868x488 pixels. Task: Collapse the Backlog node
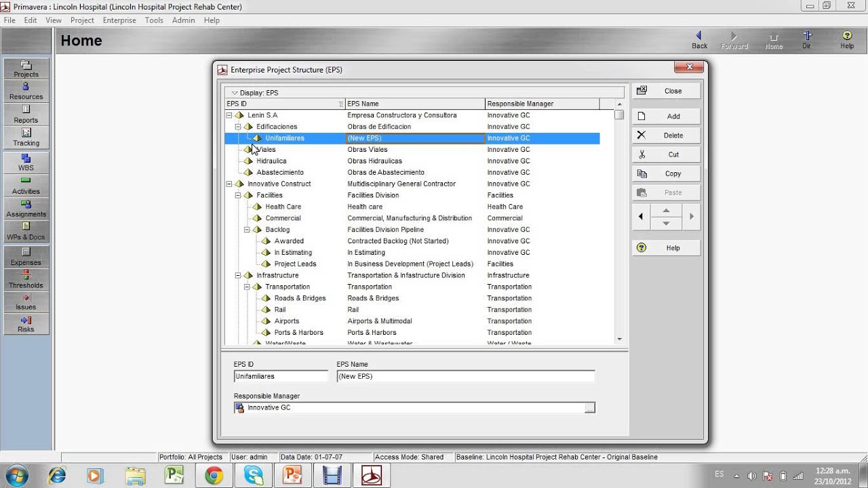click(247, 230)
